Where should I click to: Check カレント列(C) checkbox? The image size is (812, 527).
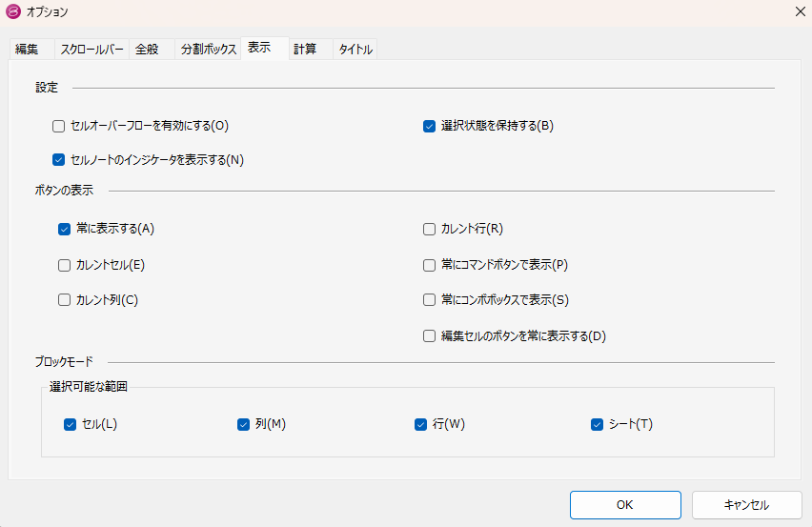(x=64, y=300)
